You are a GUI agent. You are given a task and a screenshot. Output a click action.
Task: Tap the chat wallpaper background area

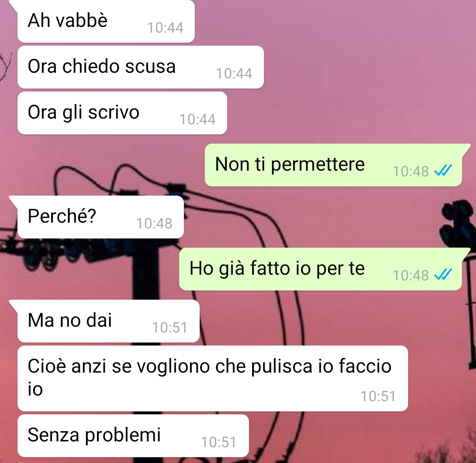[364, 76]
